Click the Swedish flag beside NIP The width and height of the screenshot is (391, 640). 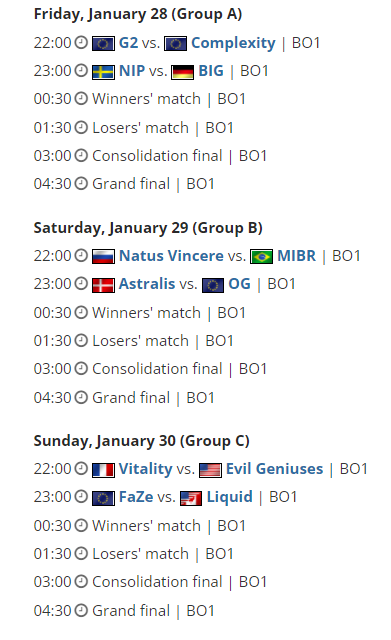coord(103,72)
